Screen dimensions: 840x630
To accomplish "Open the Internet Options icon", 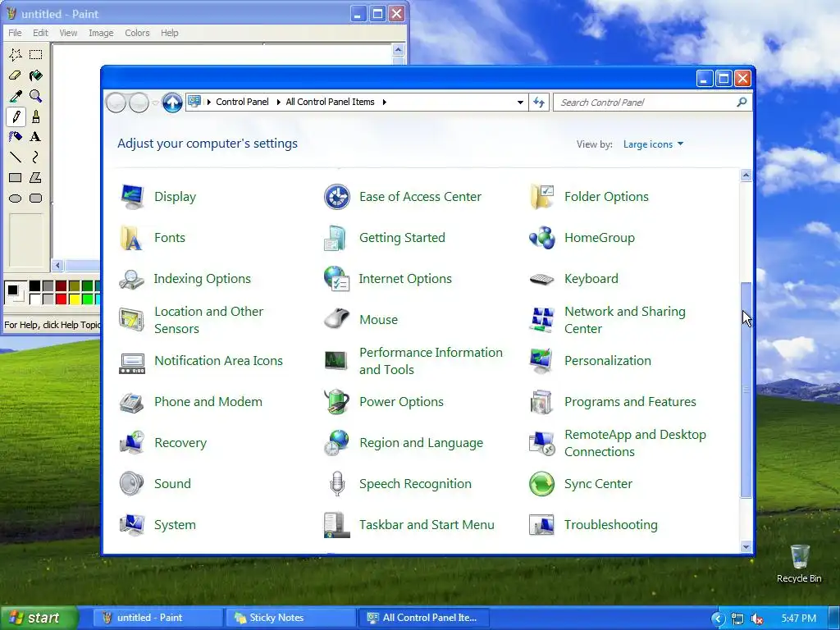I will (337, 279).
